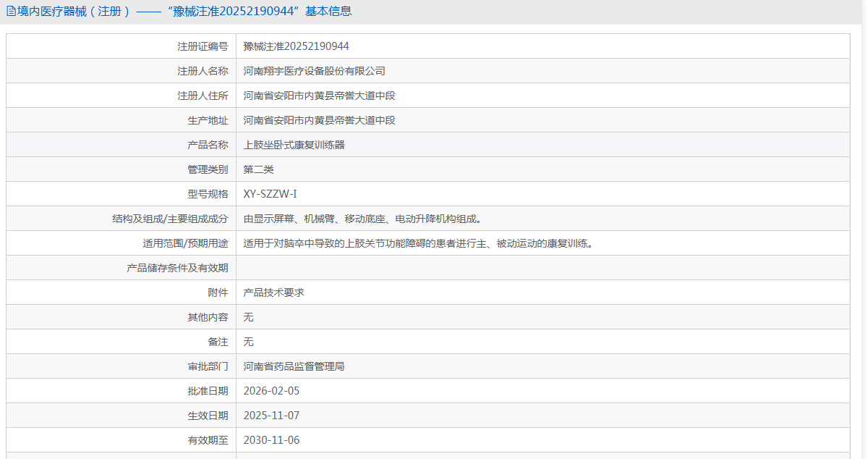The height and width of the screenshot is (459, 868).
Task: Click the structure description starting with 由显示屏幕
Action: [x=363, y=219]
